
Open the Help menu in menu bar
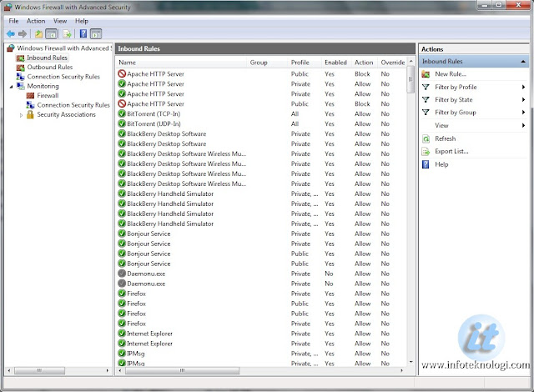(82, 21)
